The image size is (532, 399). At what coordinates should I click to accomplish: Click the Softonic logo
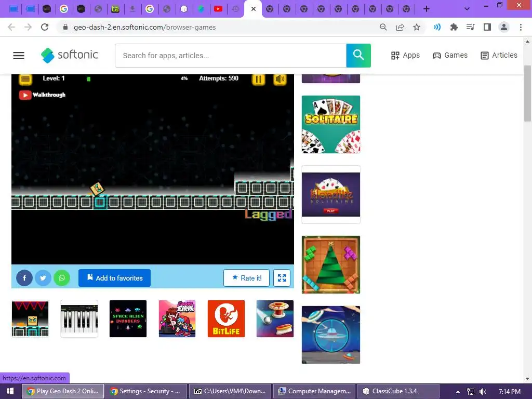pos(70,55)
